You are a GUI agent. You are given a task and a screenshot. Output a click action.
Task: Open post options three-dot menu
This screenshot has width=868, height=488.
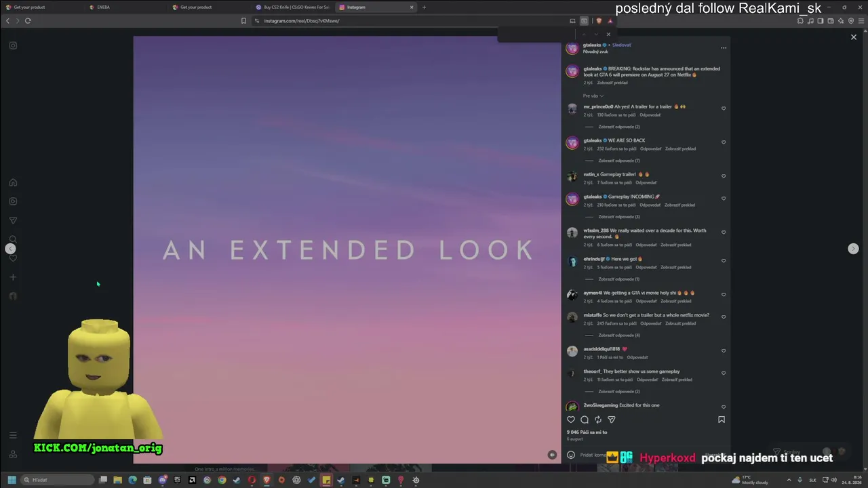pyautogui.click(x=724, y=47)
